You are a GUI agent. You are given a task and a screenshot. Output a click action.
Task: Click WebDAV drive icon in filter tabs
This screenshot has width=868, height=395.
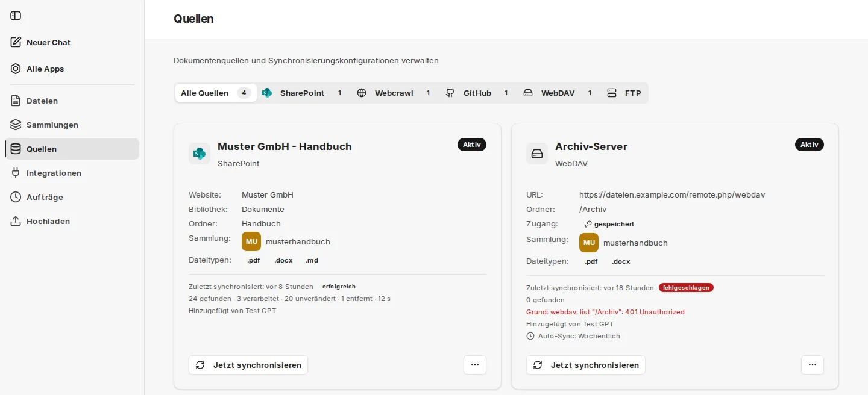point(528,93)
